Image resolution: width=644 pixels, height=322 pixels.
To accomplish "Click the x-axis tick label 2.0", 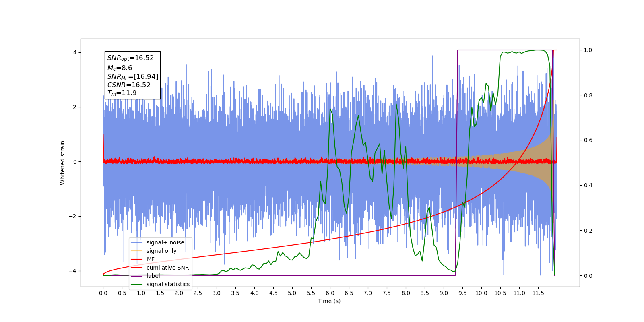I will tap(179, 293).
